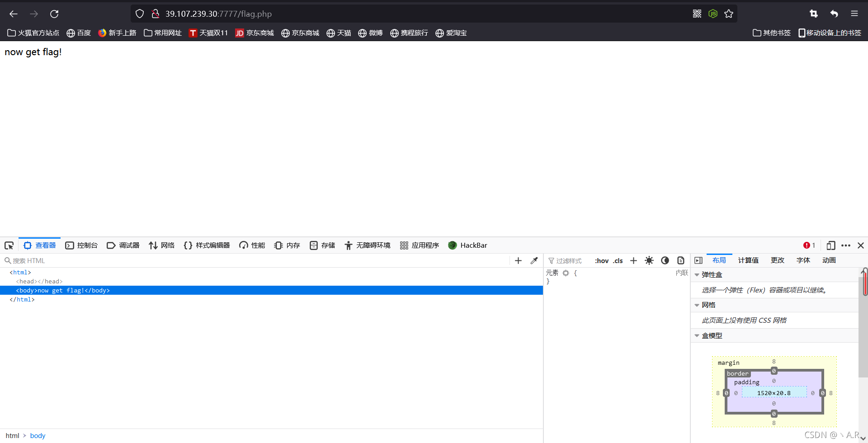Click the green extension icon in the address bar

[713, 14]
